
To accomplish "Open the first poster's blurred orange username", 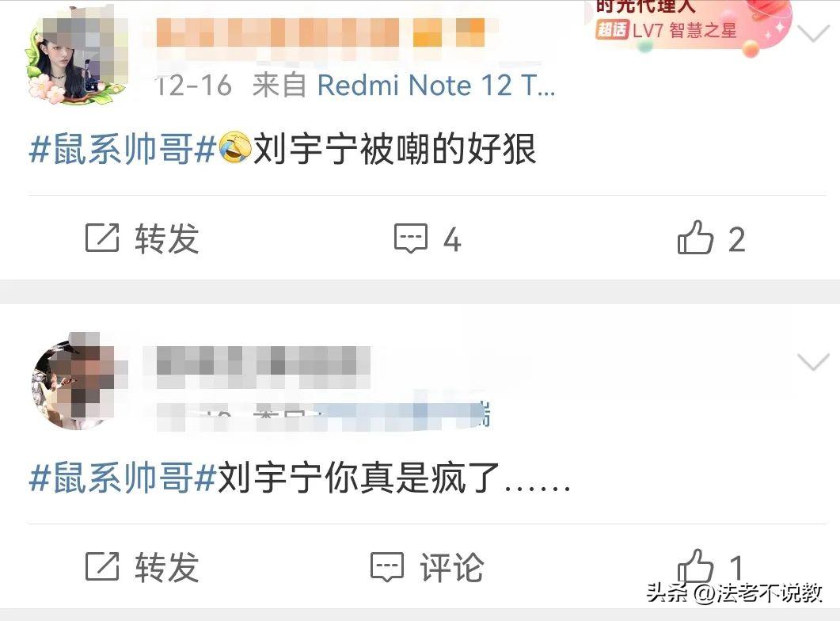I will tap(321, 33).
